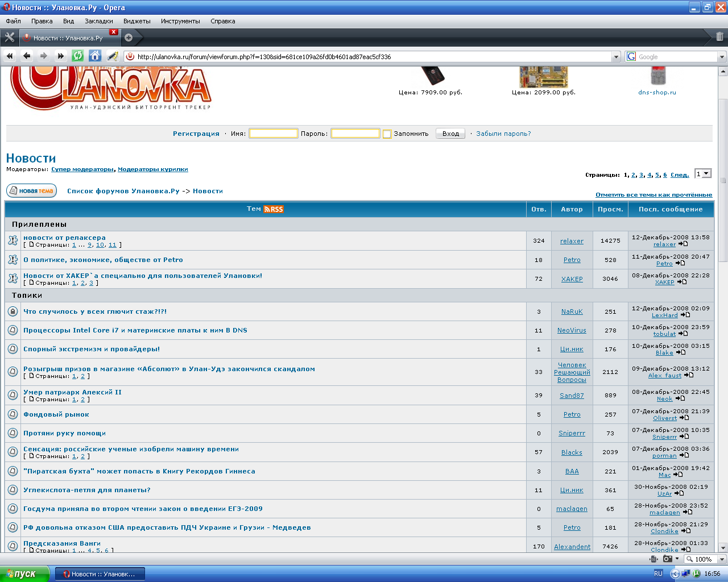
Task: Click the Имя username input field
Action: point(273,134)
